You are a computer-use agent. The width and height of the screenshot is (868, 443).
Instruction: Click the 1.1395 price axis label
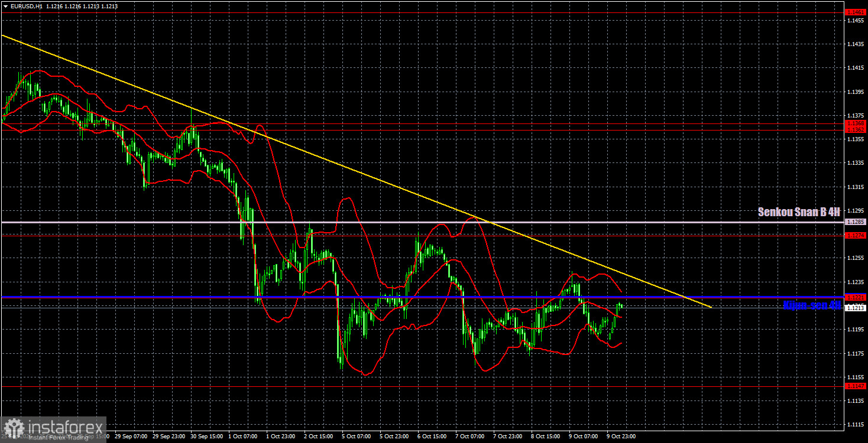coord(856,92)
